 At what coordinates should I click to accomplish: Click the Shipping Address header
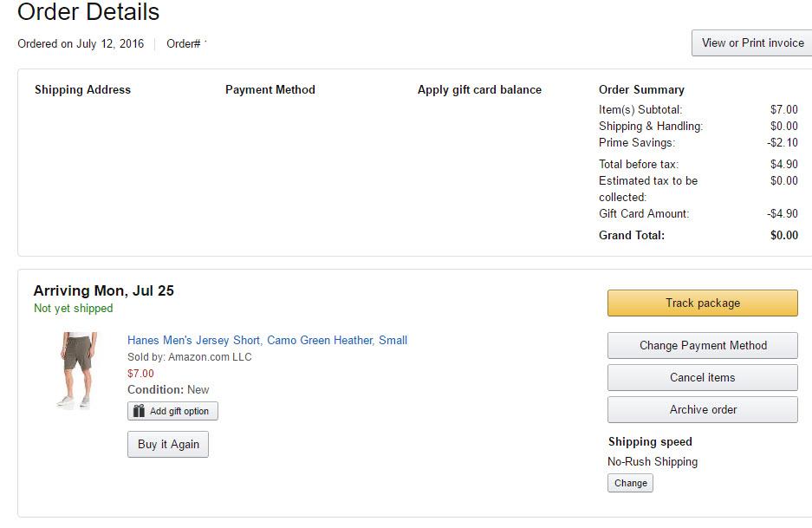[x=82, y=89]
